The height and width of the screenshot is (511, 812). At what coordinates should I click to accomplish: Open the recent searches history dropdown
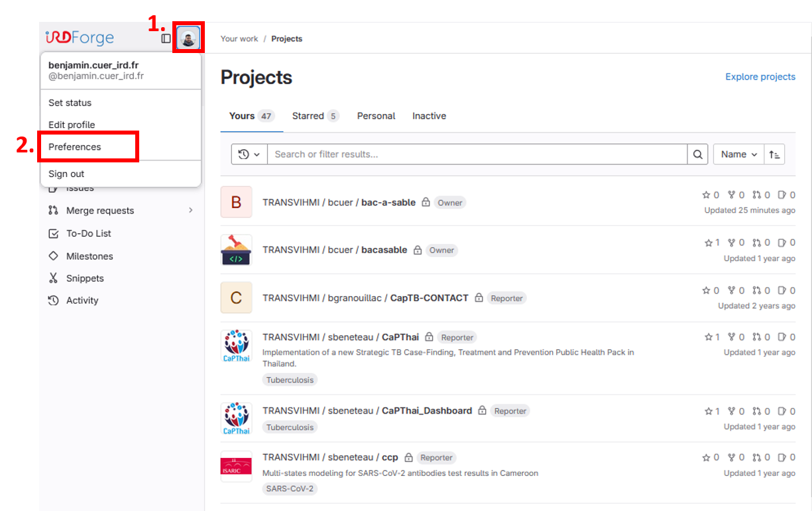coord(249,154)
